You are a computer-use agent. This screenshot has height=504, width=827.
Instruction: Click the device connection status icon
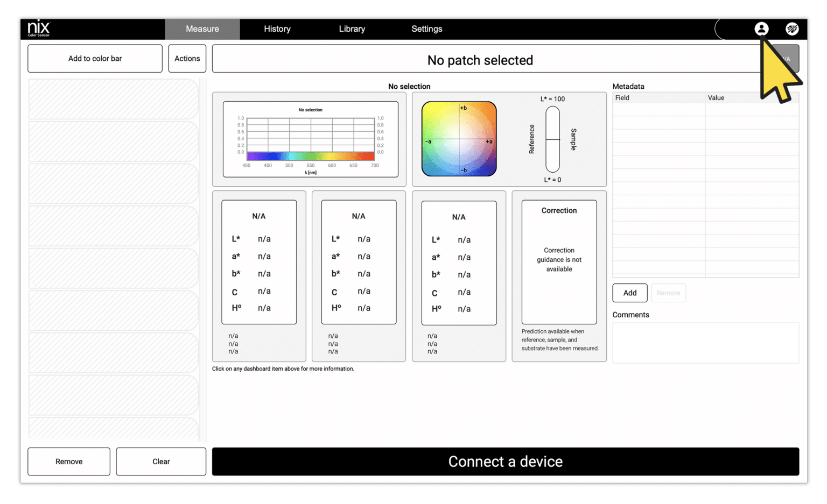point(792,29)
